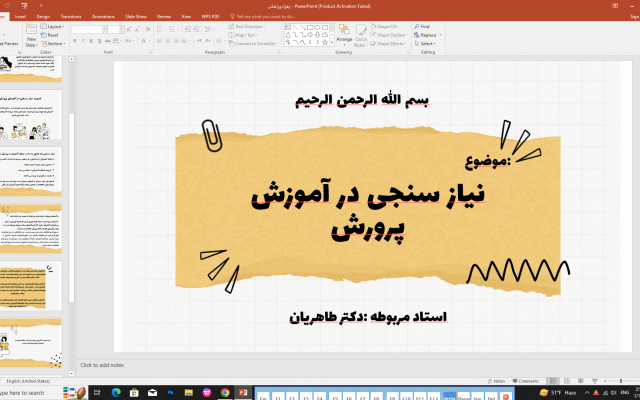Switch to Slide Sorter view icon
Viewport: 640px width, 400px height.
coord(567,381)
